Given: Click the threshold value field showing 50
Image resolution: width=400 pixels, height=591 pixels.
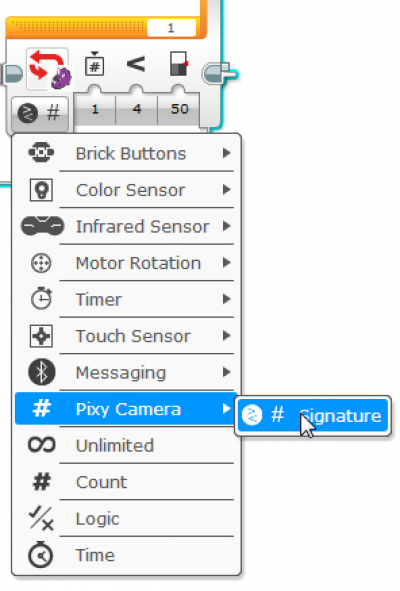Looking at the screenshot, I should pyautogui.click(x=179, y=109).
